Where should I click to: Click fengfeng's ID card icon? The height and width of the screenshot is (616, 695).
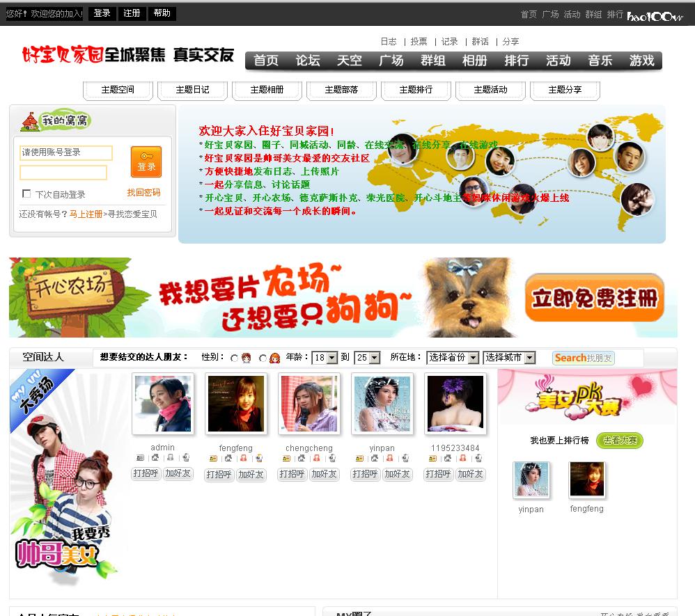(x=213, y=458)
